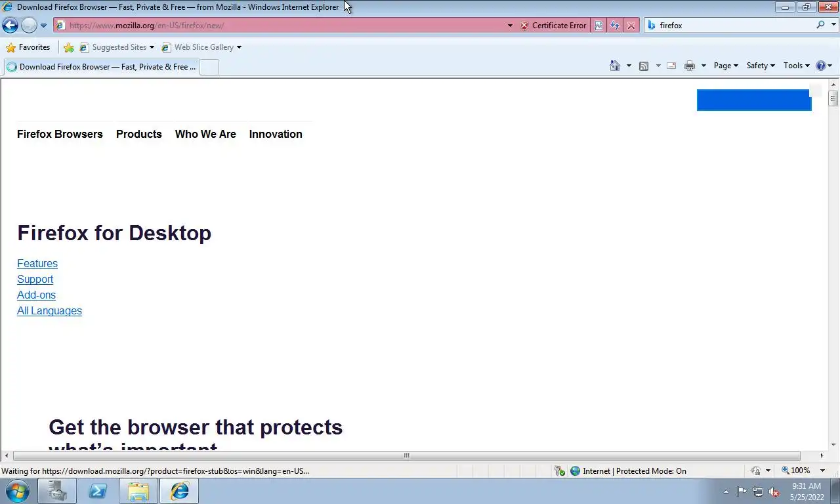The image size is (840, 504).
Task: Click the magnifier Search icon
Action: pos(820,25)
